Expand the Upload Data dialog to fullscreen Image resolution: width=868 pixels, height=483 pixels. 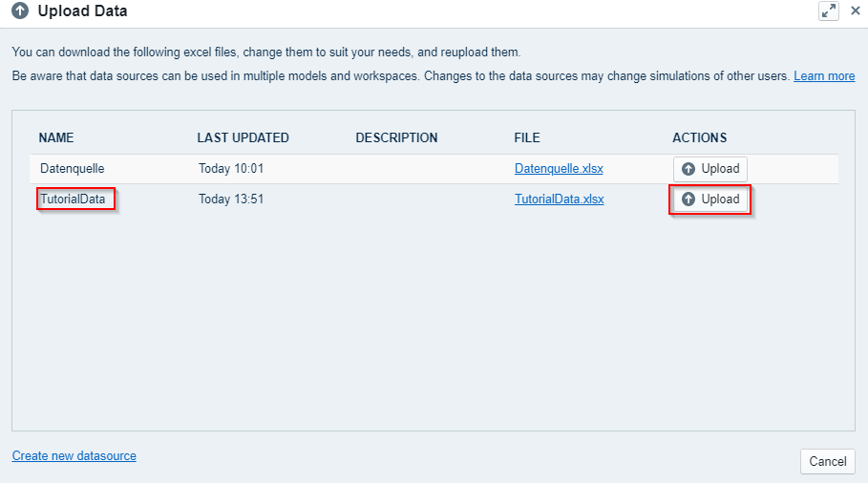pyautogui.click(x=828, y=11)
